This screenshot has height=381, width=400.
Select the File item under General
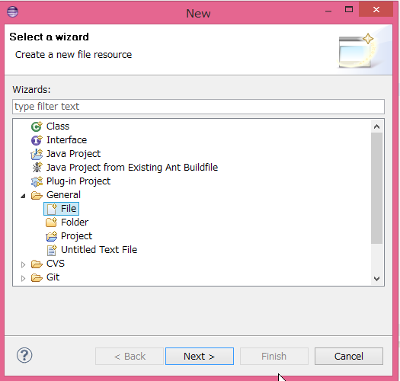click(x=69, y=209)
